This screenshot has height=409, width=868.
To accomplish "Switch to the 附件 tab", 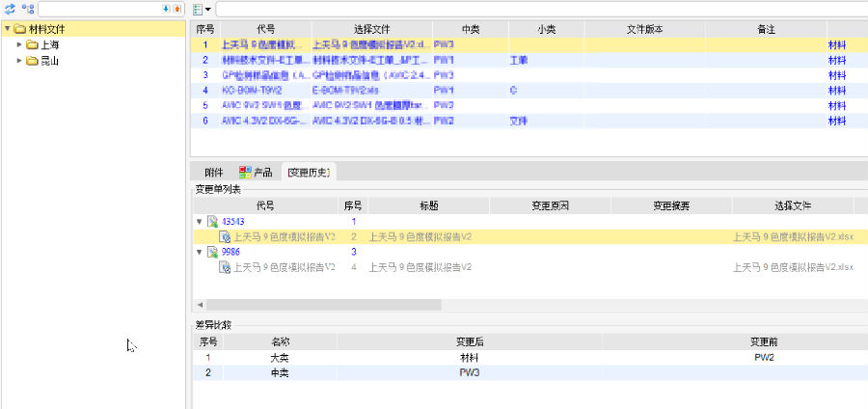I will pos(213,173).
